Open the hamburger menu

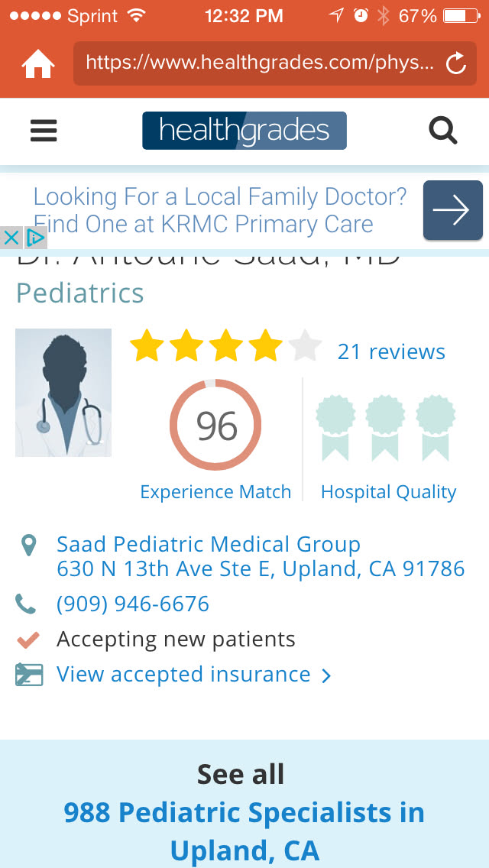tap(44, 131)
